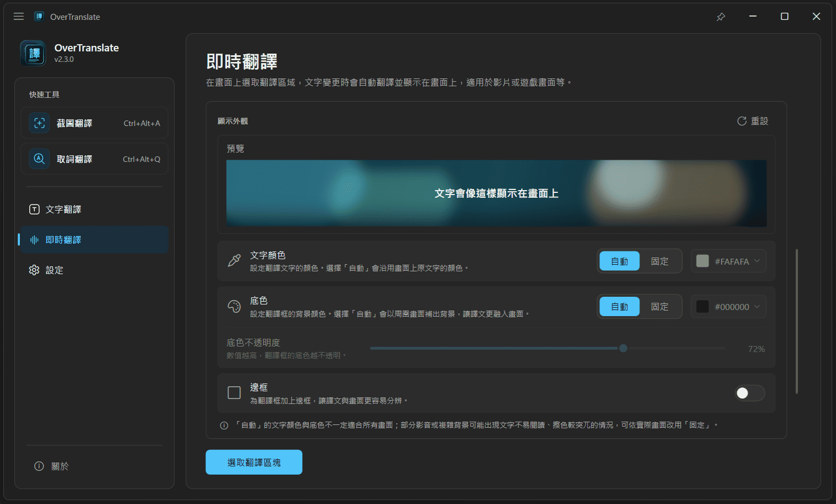Toggle the 邊框 switch on

point(750,393)
